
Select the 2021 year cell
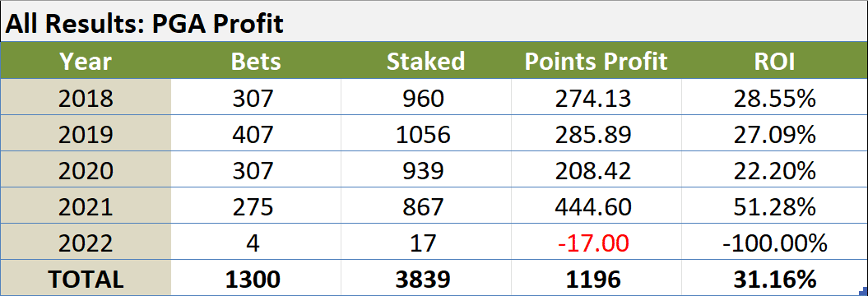coord(86,207)
